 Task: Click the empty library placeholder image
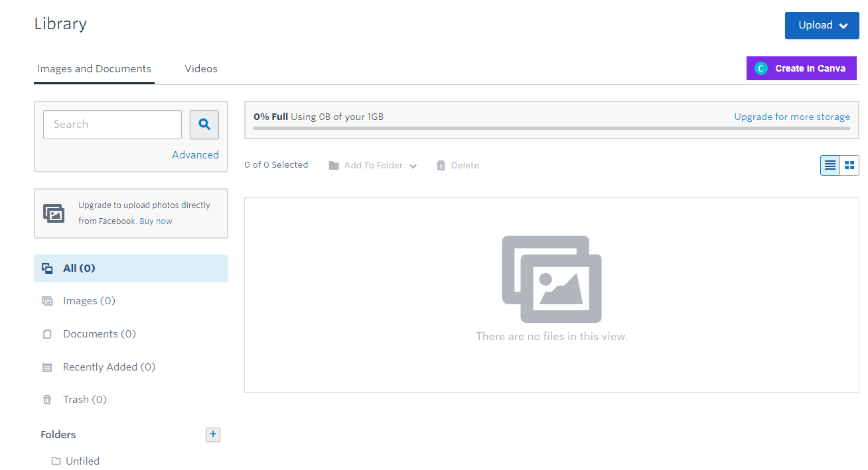pyautogui.click(x=551, y=279)
